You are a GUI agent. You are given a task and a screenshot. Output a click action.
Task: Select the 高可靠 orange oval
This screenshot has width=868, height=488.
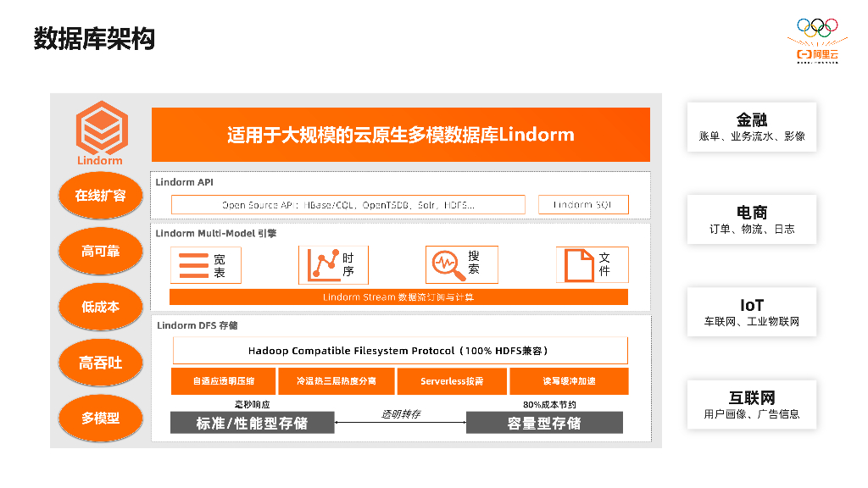100,251
